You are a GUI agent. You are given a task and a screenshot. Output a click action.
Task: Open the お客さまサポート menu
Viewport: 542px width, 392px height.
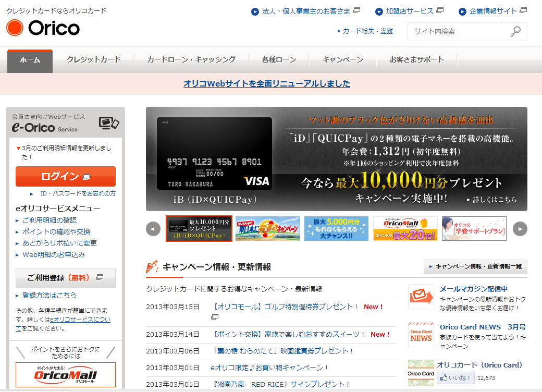tap(416, 60)
